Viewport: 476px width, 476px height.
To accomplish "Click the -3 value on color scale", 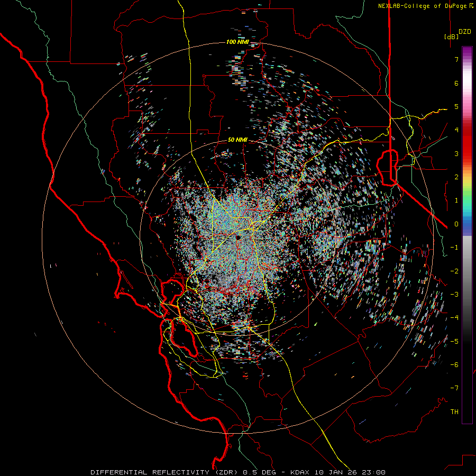I will click(454, 294).
